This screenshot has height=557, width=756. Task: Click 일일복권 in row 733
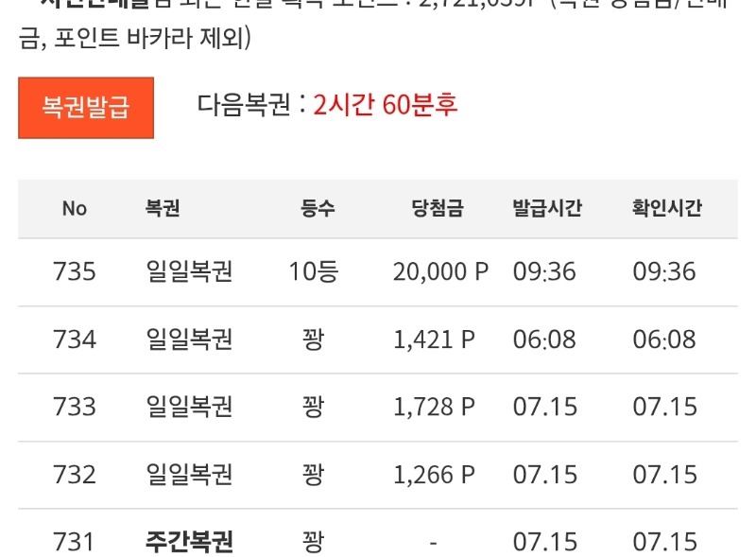[x=190, y=407]
